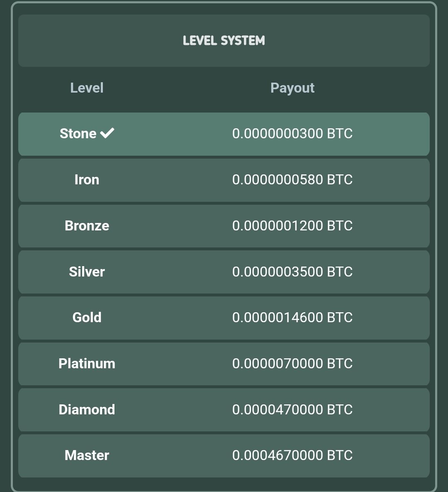Image resolution: width=448 pixels, height=492 pixels.
Task: Select the Platinum level row
Action: (x=224, y=364)
